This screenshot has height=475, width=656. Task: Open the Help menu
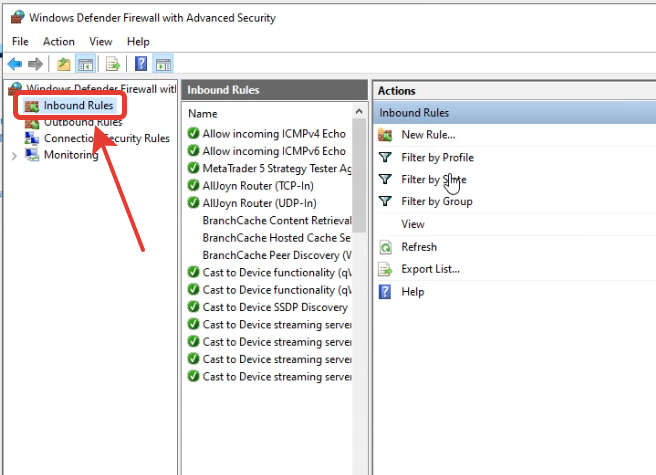pyautogui.click(x=138, y=41)
